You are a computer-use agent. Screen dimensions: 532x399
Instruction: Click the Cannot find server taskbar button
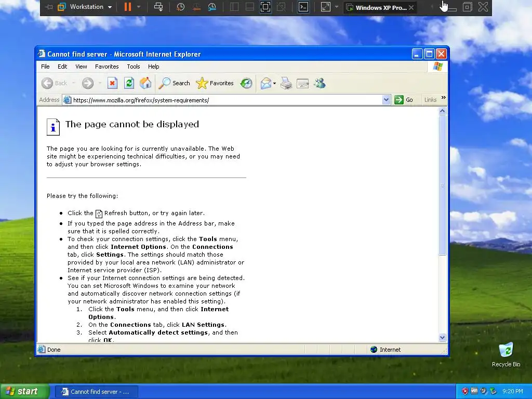tap(96, 392)
